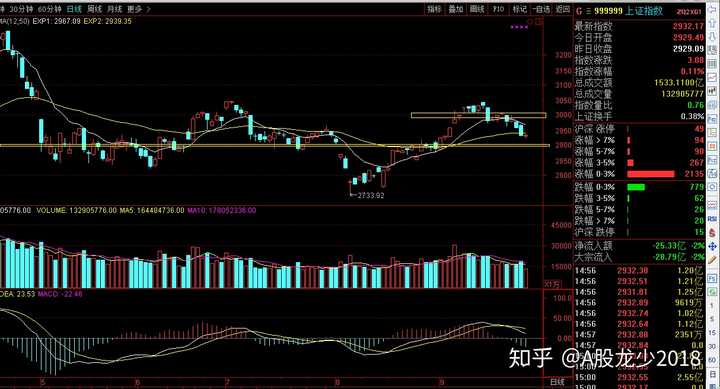720x389 pixels.
Task: Click the back arrow icon in right toolbar
Action: coord(712,10)
